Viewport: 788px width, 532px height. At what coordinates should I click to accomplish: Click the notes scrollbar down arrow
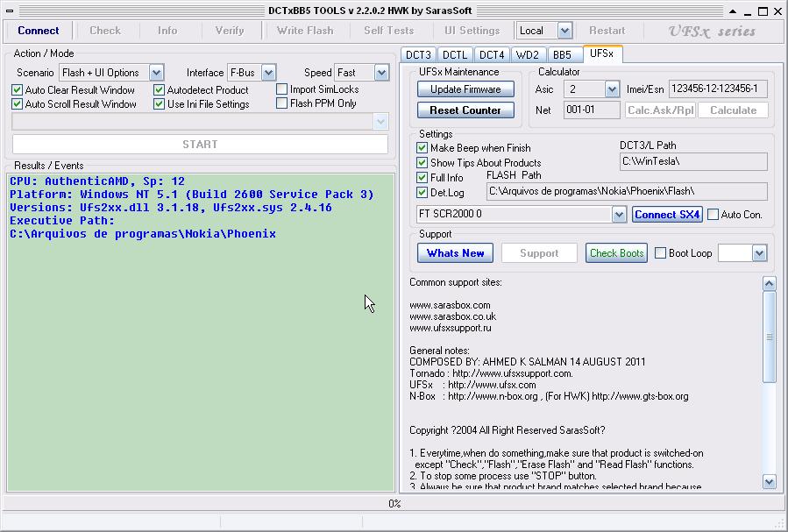[x=769, y=482]
